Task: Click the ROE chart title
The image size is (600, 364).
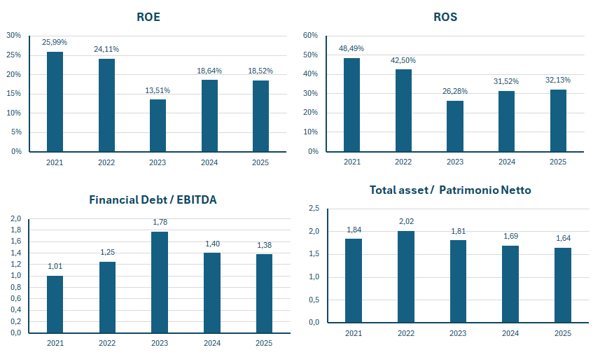Action: pyautogui.click(x=148, y=17)
